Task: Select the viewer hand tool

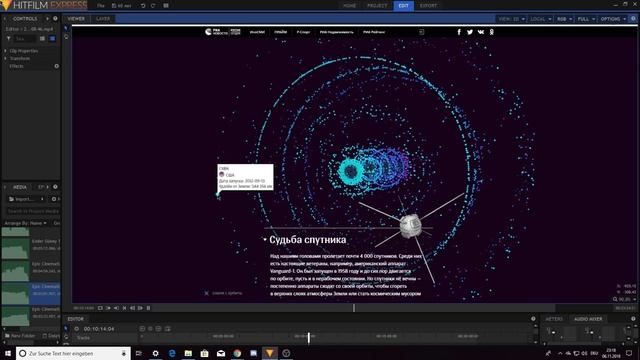Action: point(66,37)
